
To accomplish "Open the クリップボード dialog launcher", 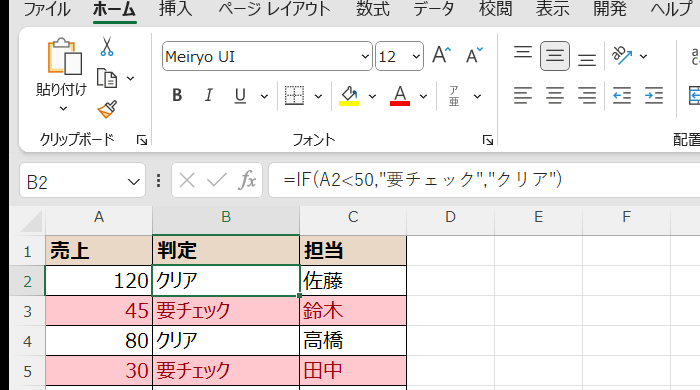I will point(142,141).
